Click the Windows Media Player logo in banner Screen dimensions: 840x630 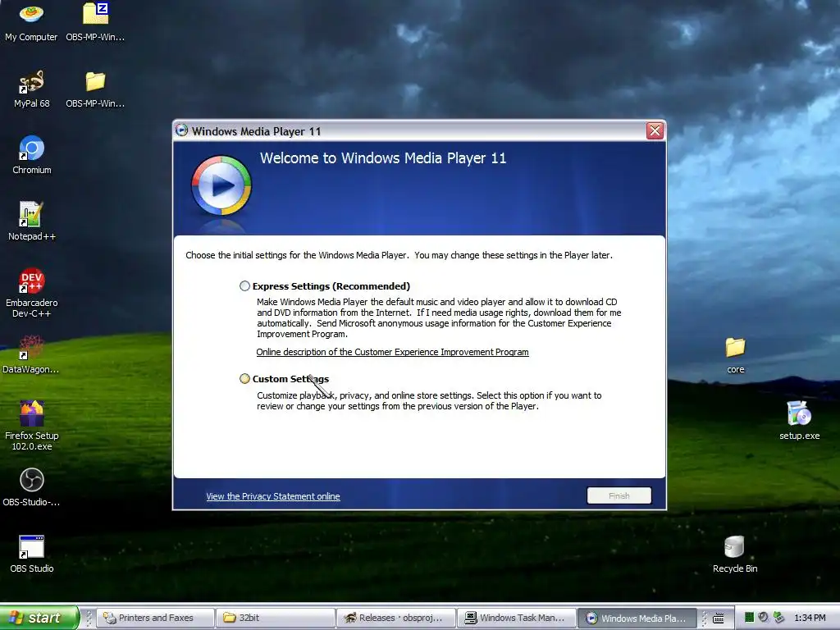coord(221,185)
